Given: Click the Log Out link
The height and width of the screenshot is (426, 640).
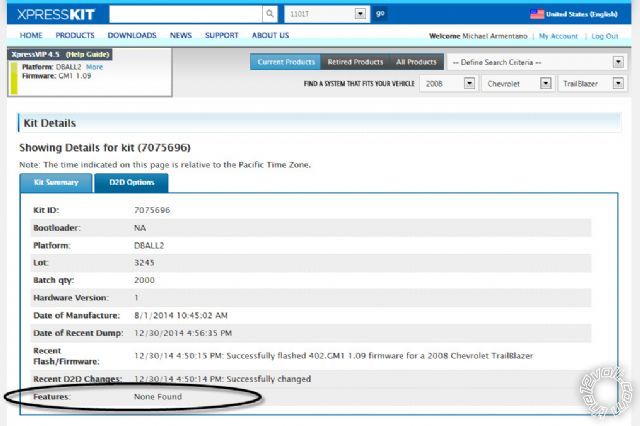Looking at the screenshot, I should click(604, 36).
